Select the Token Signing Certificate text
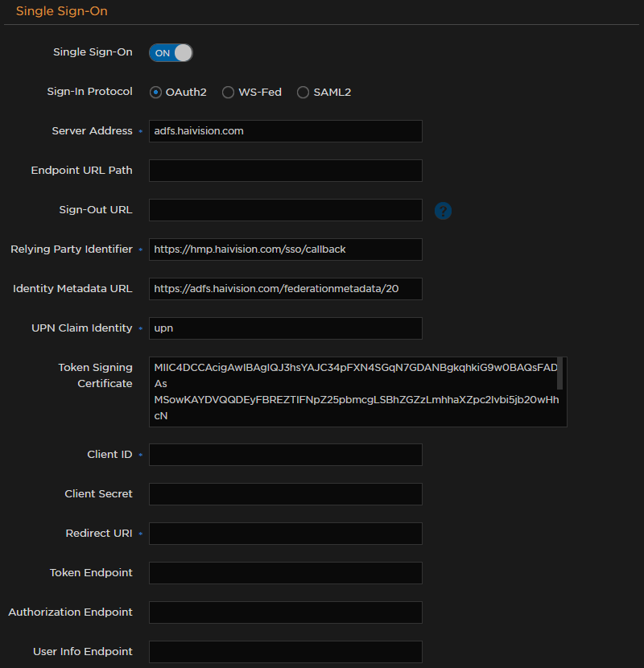644x668 pixels. point(357,391)
